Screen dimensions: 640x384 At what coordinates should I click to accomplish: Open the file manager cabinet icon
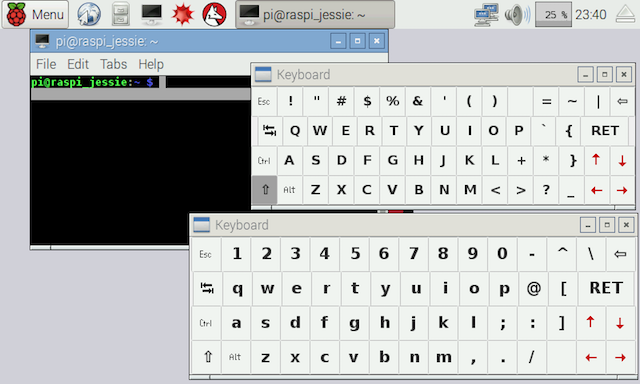[x=120, y=14]
